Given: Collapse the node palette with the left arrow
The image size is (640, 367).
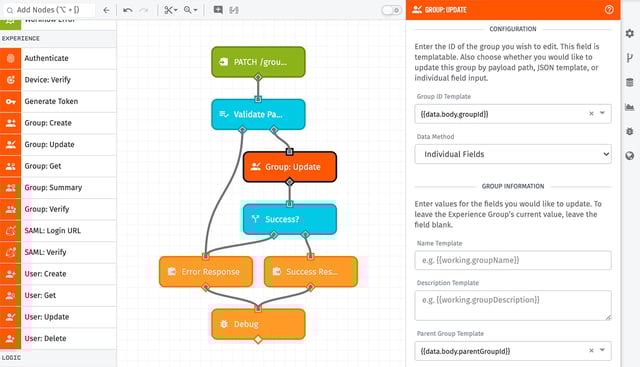Looking at the screenshot, I should point(107,10).
